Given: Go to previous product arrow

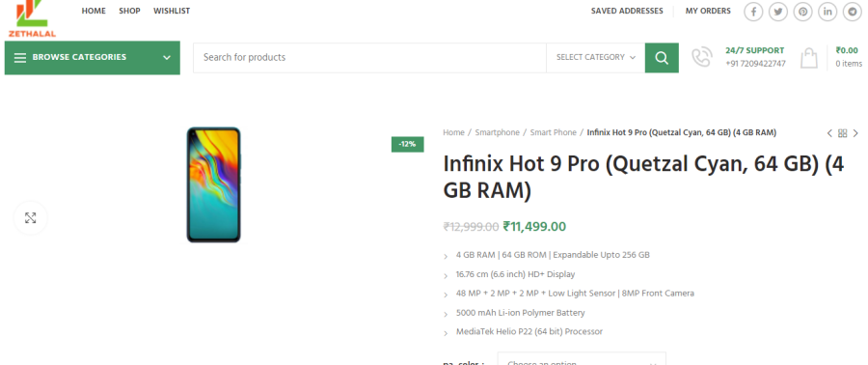Looking at the screenshot, I should pos(829,133).
